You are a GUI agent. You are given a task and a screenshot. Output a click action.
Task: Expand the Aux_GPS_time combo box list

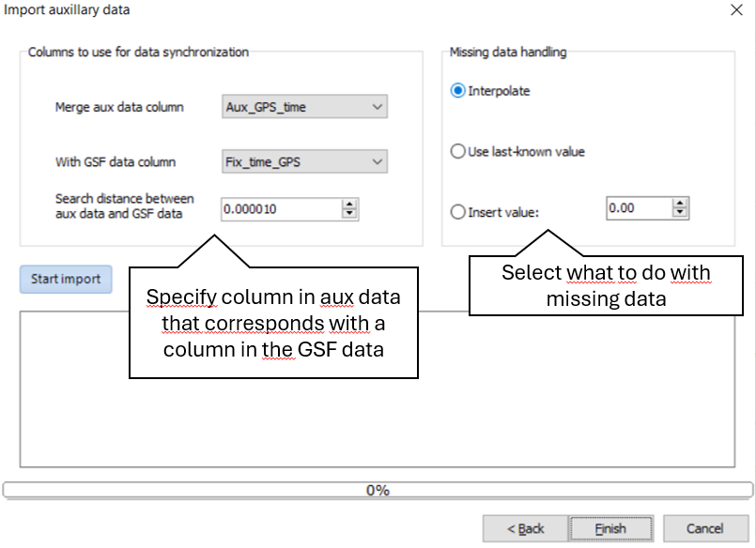click(378, 106)
